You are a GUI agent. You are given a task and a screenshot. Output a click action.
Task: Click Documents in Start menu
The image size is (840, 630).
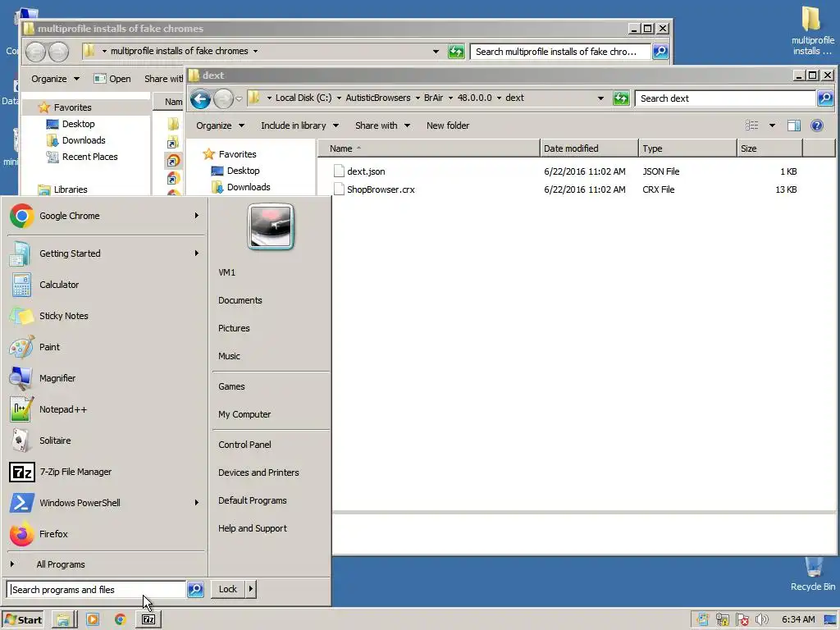point(240,300)
